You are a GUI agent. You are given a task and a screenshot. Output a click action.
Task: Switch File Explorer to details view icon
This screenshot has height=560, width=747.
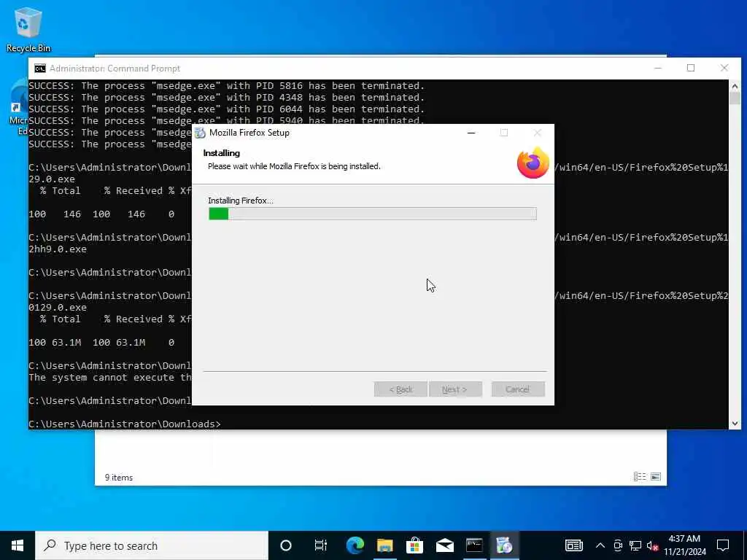click(639, 477)
